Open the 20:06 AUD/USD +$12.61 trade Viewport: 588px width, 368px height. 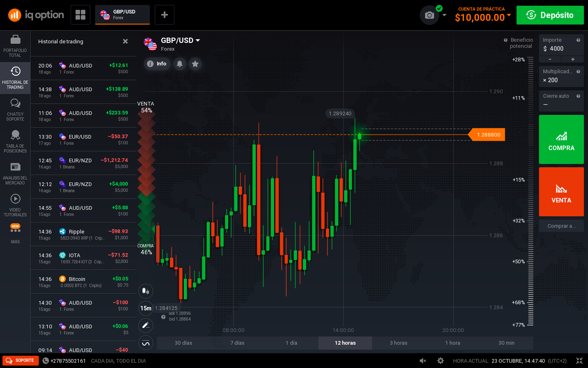(x=83, y=68)
